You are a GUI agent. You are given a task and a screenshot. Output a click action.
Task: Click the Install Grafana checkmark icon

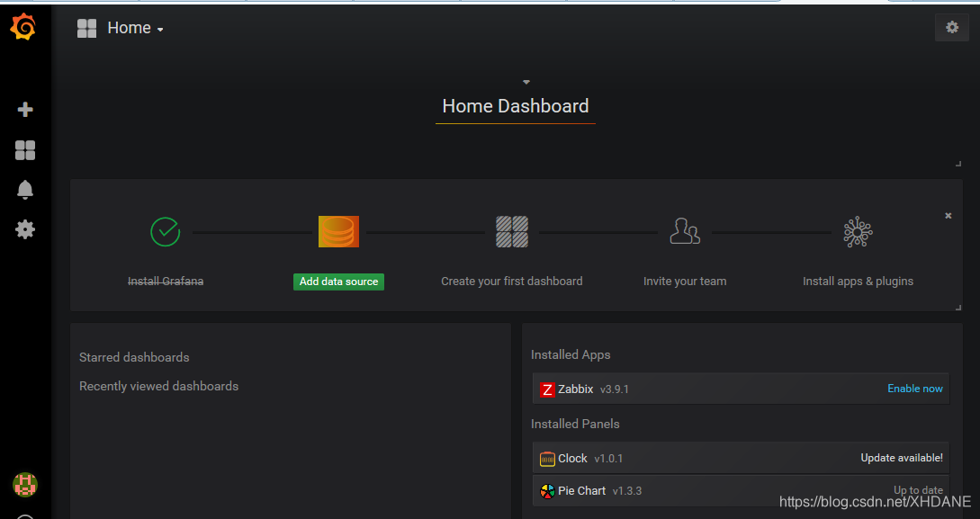tap(166, 232)
